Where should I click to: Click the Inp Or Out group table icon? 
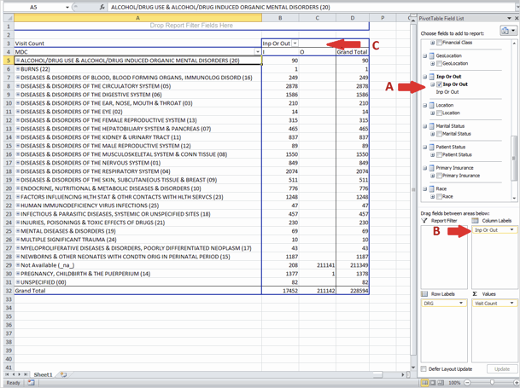point(432,77)
